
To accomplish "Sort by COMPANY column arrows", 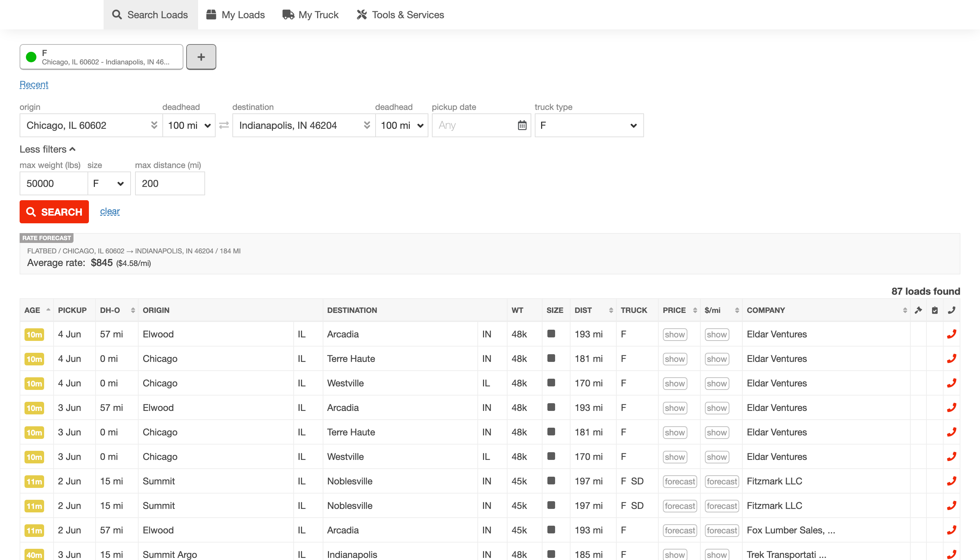I will [905, 310].
